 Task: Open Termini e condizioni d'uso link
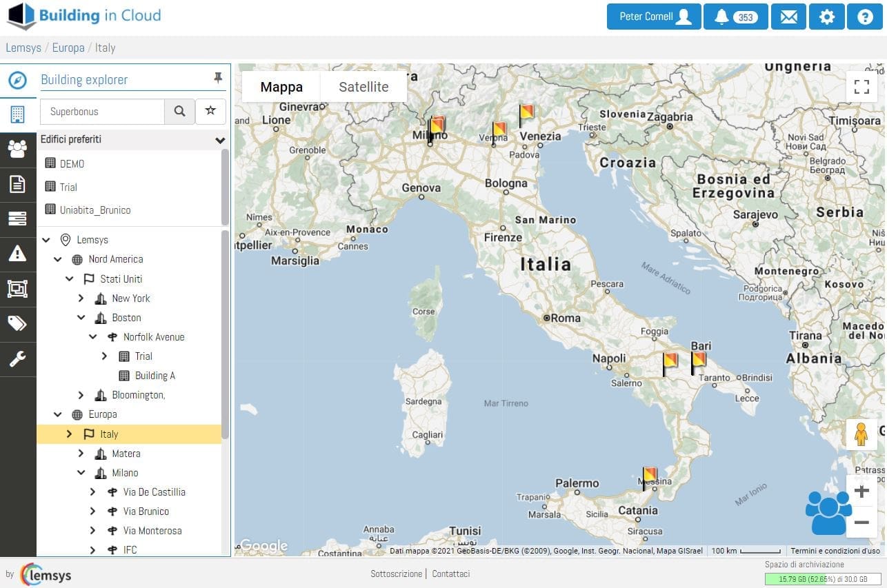[x=835, y=551]
